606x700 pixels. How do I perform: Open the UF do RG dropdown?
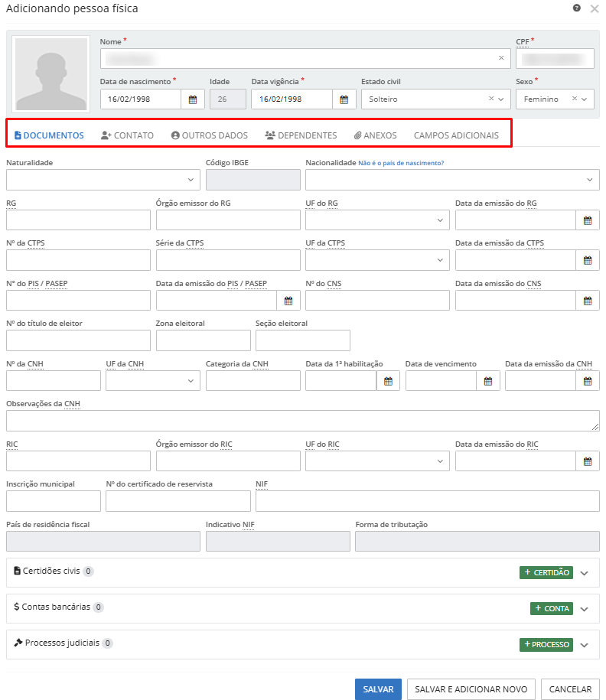click(377, 220)
